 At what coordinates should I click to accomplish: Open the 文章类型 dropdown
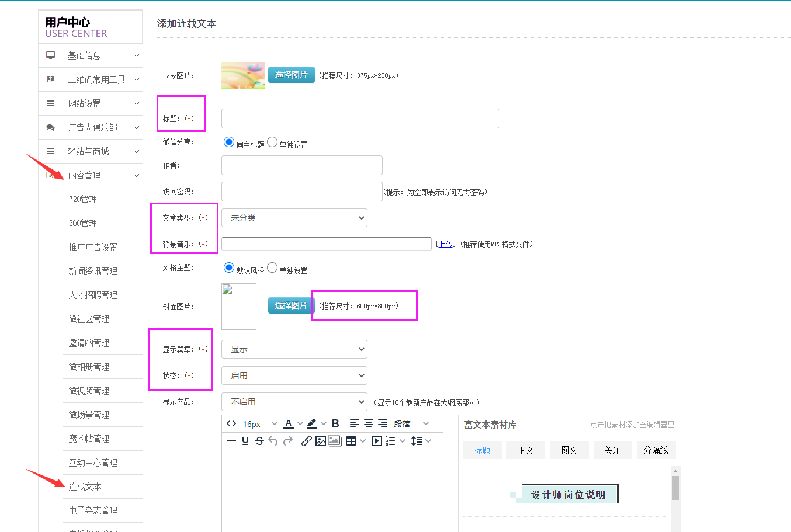click(x=294, y=218)
